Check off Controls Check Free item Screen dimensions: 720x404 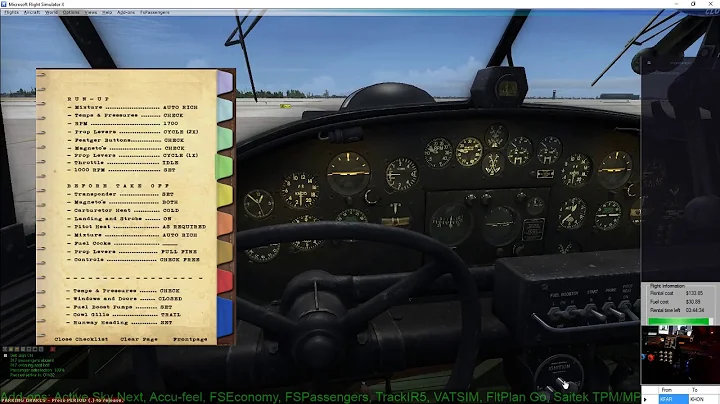[x=134, y=259]
